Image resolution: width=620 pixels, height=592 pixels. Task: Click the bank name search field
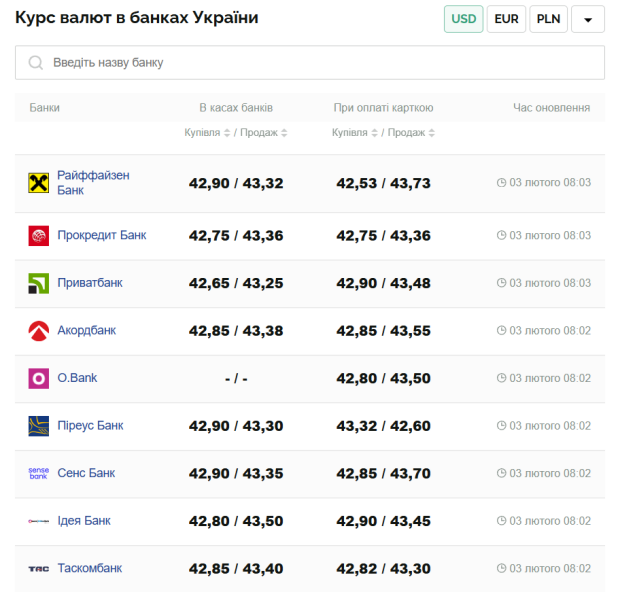point(320,63)
